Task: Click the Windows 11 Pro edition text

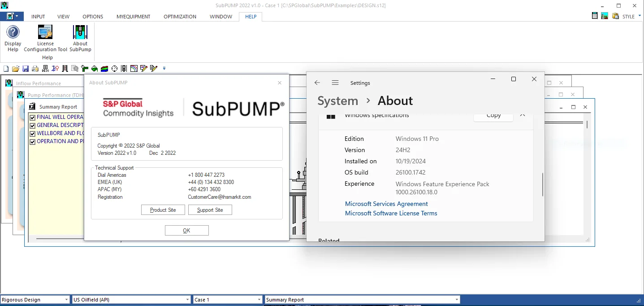Action: tap(417, 139)
